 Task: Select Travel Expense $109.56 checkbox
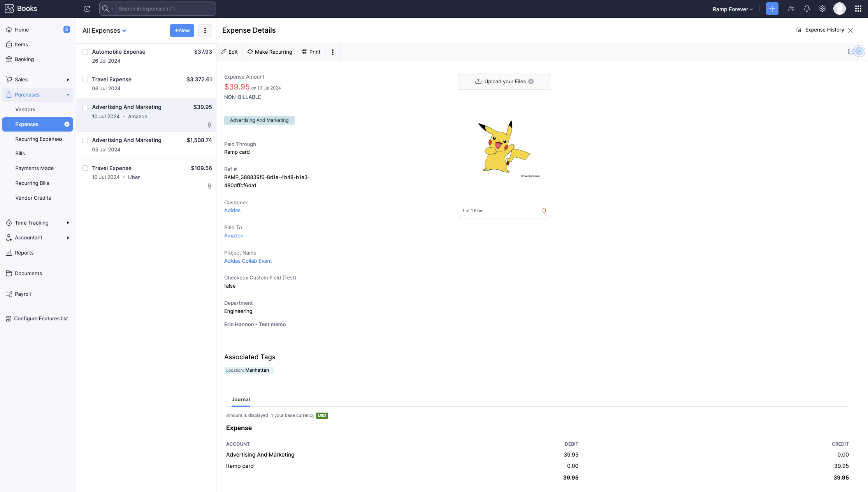(85, 168)
